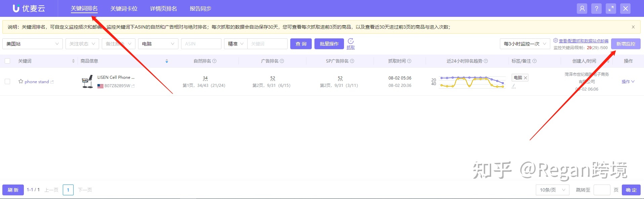Open the 详情页排名 tab

click(x=163, y=9)
